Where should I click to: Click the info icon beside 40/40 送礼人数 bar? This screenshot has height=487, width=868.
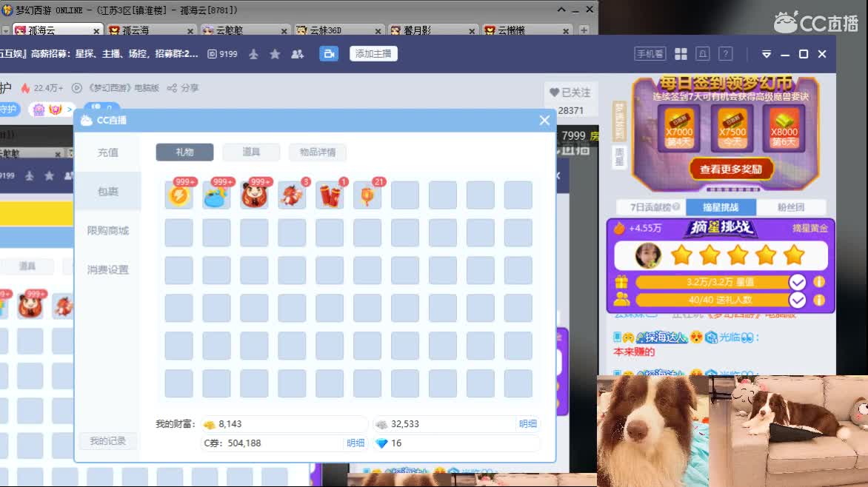click(818, 300)
